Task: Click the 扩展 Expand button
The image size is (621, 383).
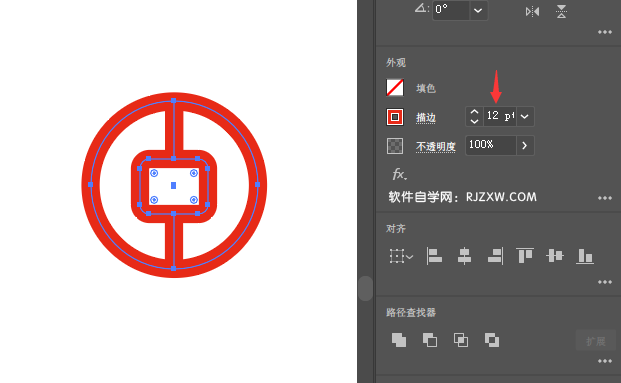Action: point(596,341)
